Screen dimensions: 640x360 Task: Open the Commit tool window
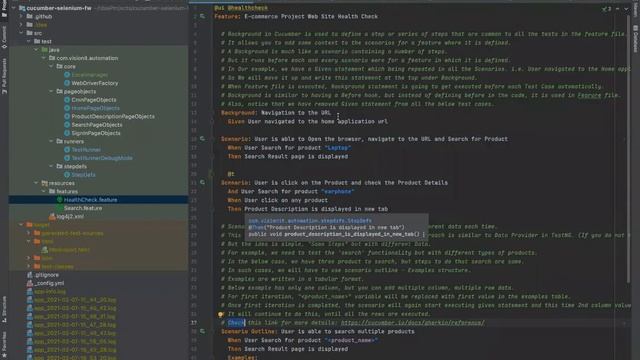tap(4, 38)
